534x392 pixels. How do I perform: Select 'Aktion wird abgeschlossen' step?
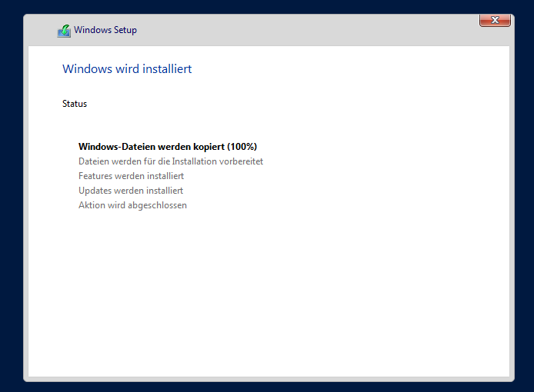[132, 205]
